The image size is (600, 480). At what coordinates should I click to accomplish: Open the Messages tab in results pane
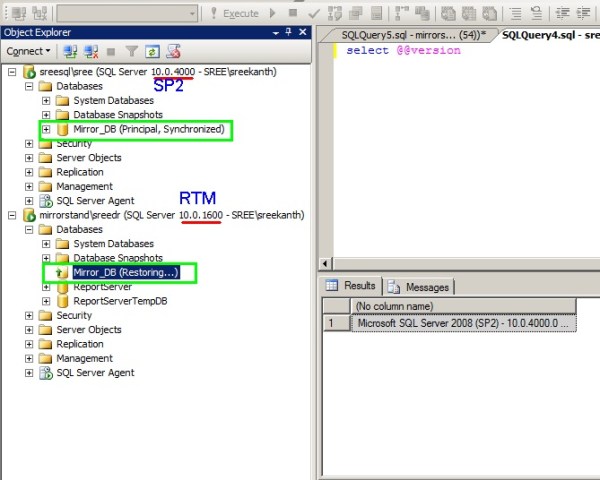(x=418, y=287)
